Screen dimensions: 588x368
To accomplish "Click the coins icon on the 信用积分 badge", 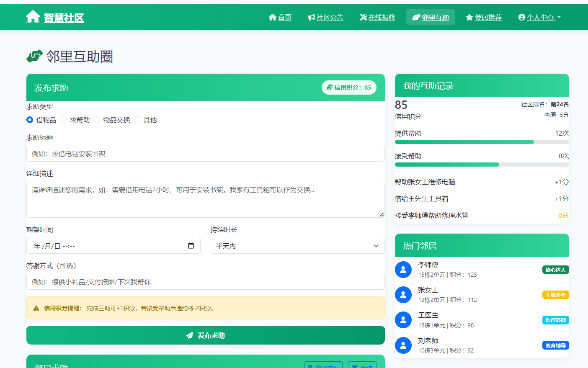I will 330,87.
